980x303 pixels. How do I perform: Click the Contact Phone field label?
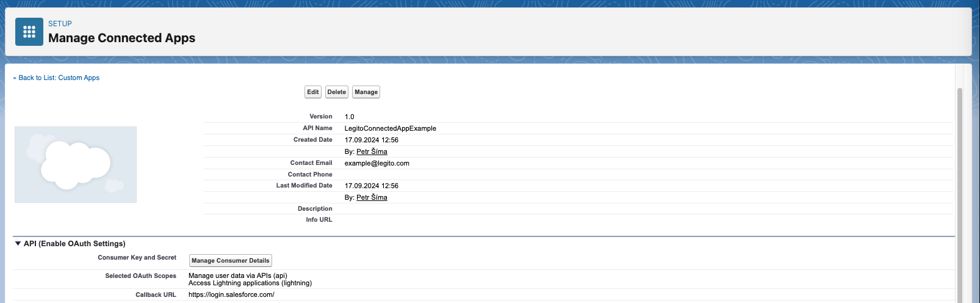point(310,174)
